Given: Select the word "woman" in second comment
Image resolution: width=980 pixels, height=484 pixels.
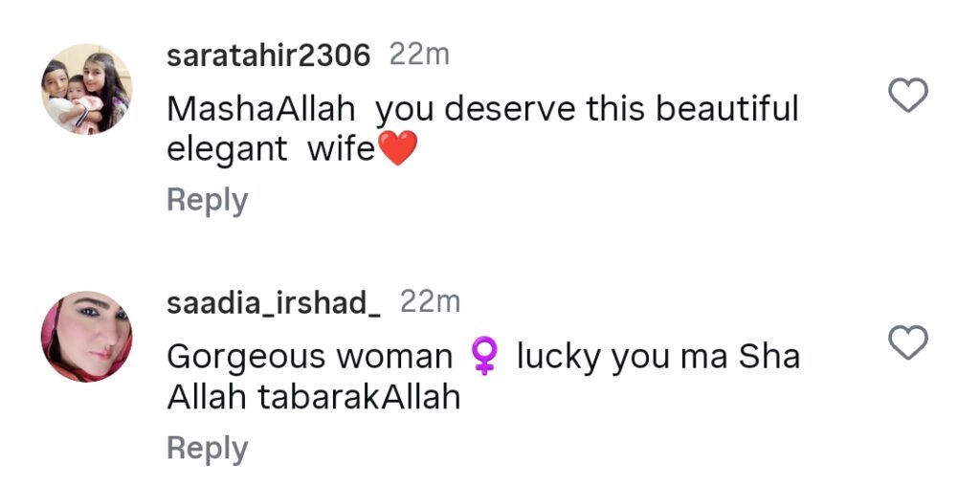Looking at the screenshot, I should (x=393, y=358).
